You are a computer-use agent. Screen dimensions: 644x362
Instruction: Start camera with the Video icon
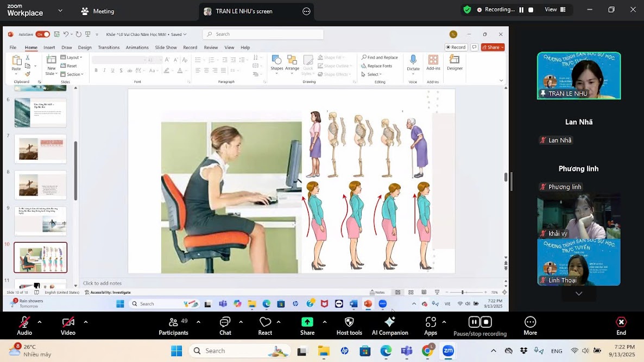point(68,322)
